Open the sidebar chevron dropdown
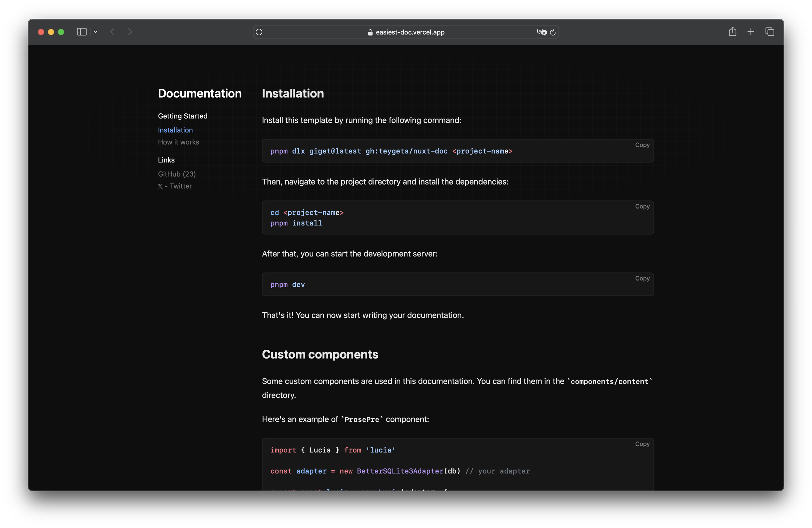 tap(95, 32)
